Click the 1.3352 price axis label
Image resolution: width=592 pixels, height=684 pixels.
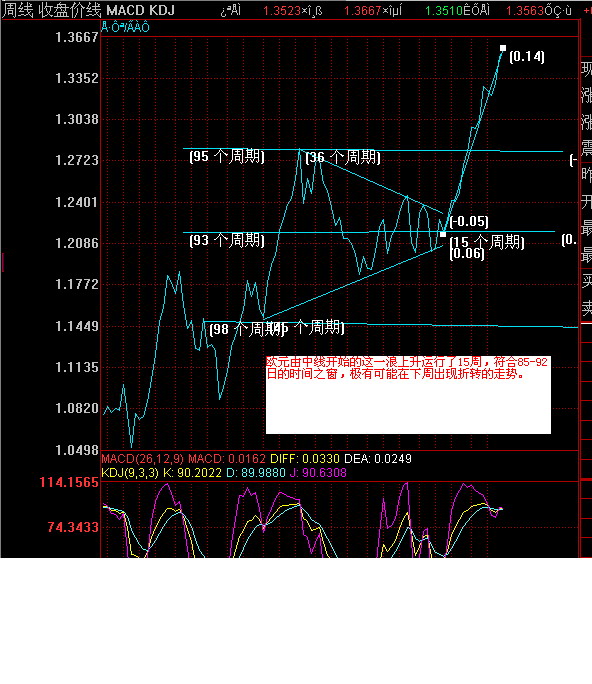tap(77, 79)
